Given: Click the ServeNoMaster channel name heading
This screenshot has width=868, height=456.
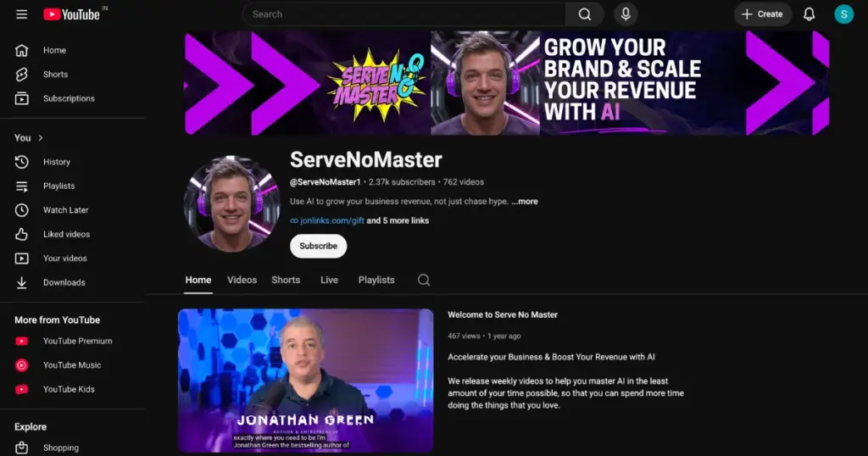Looking at the screenshot, I should 366,160.
